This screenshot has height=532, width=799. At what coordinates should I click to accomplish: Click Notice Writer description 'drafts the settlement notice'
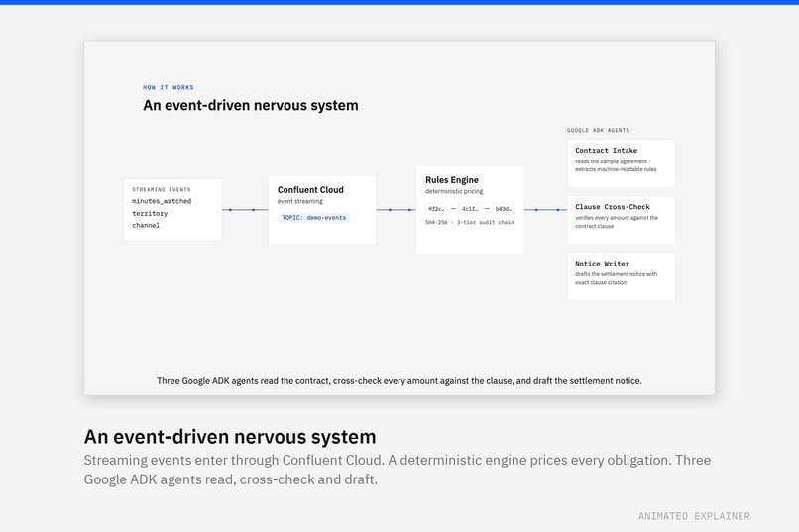click(616, 278)
